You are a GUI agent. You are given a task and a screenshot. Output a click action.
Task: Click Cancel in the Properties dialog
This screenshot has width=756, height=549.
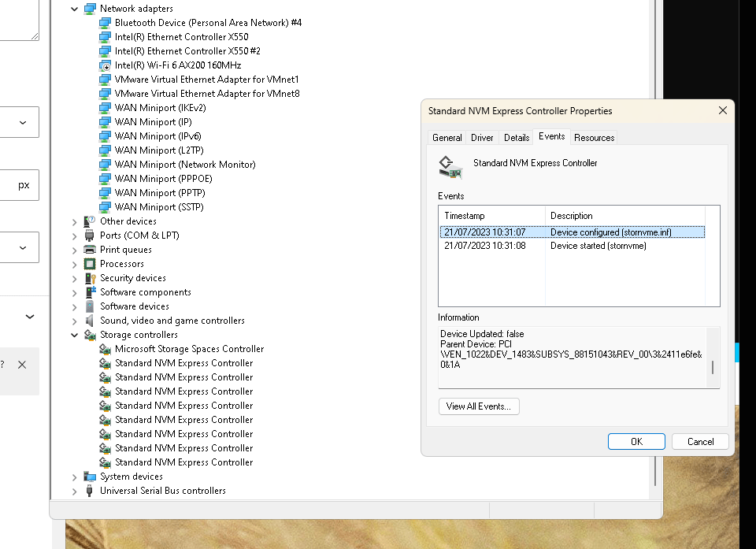pyautogui.click(x=700, y=441)
